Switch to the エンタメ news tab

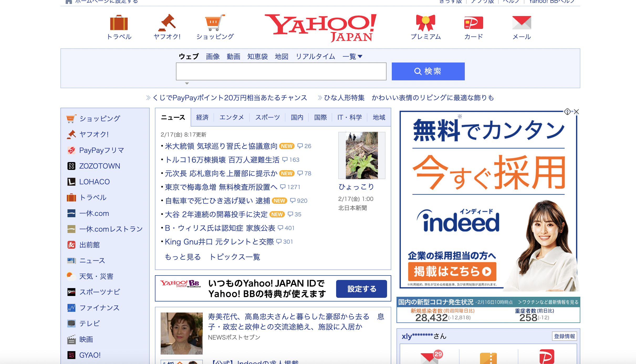point(232,117)
